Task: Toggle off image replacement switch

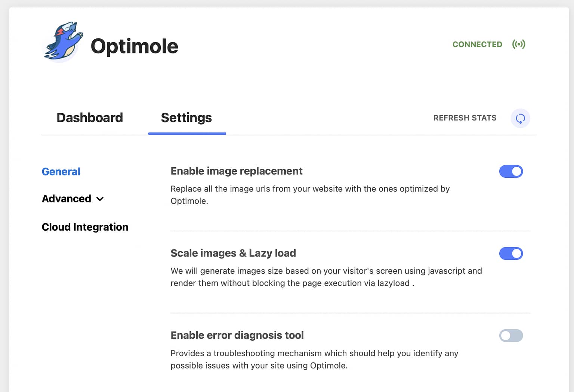Action: point(511,171)
